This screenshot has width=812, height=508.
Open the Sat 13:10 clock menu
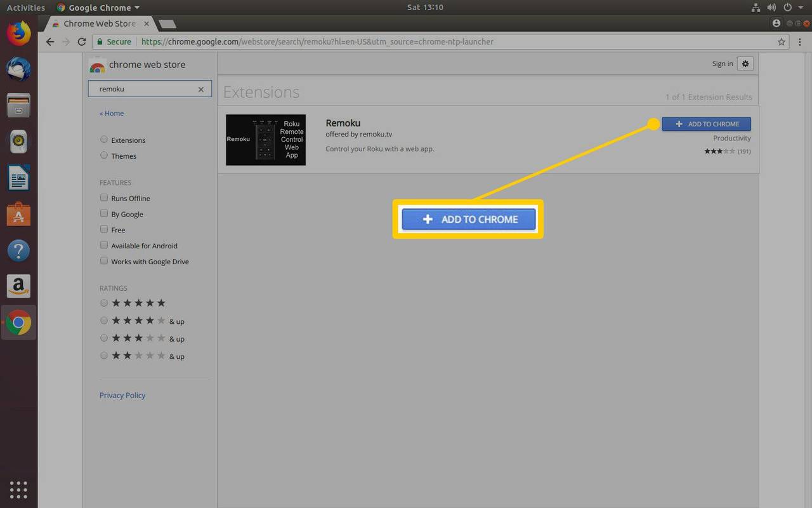424,8
